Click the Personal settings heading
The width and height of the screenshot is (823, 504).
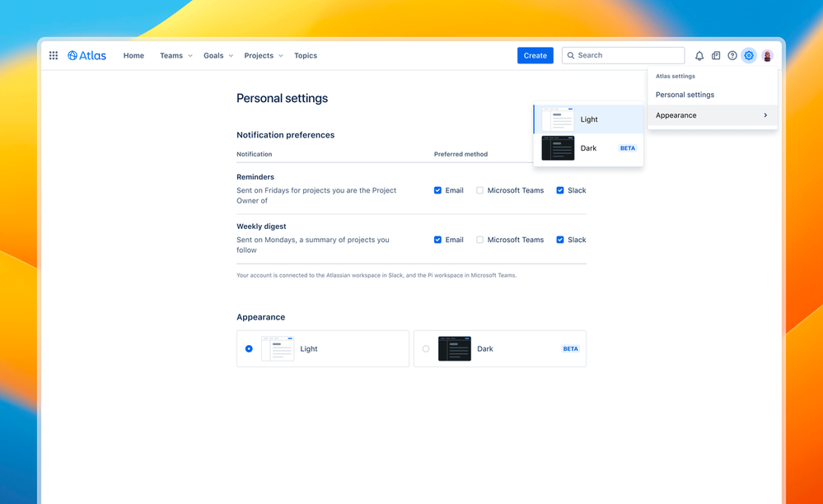(282, 98)
